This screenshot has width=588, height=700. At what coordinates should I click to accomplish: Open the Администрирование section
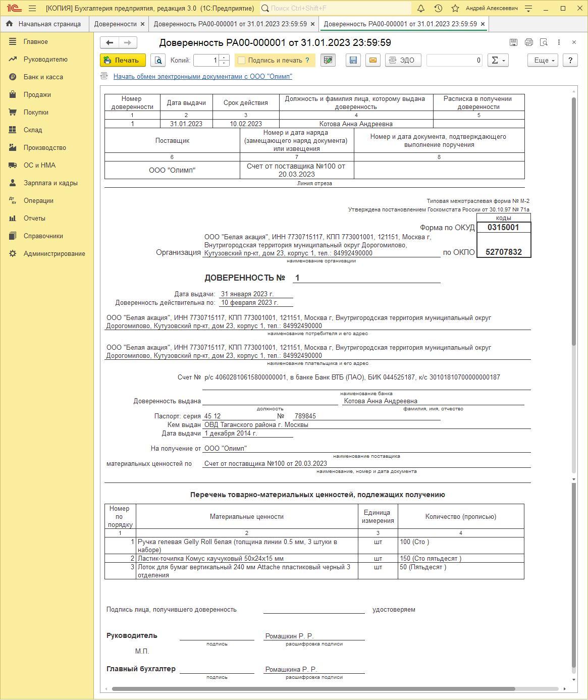coord(55,254)
